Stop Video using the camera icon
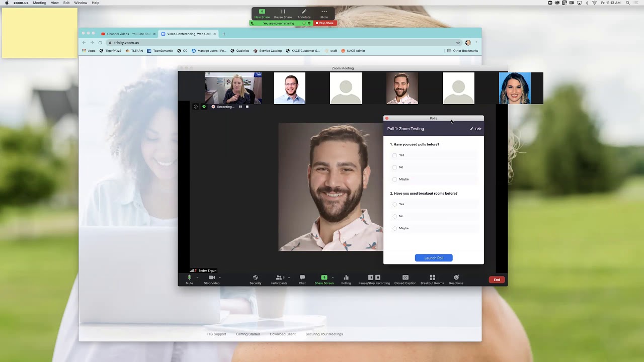This screenshot has width=644, height=362. (x=212, y=278)
